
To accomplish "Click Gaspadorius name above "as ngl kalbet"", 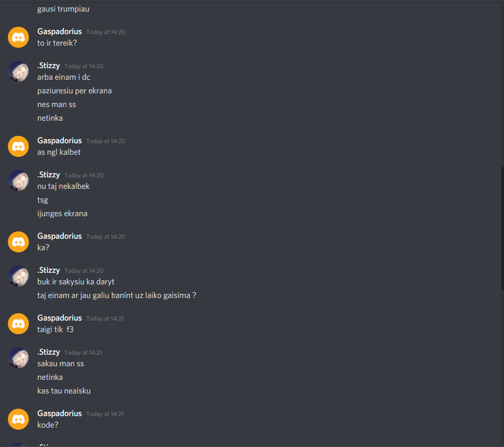I will pos(59,141).
